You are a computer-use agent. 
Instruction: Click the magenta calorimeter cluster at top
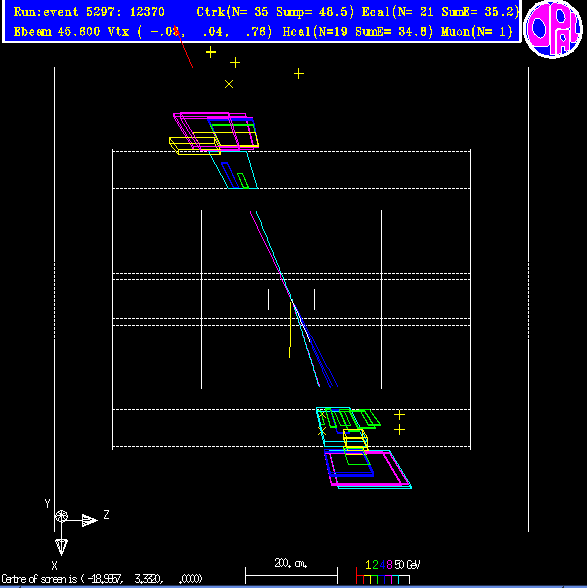click(214, 131)
